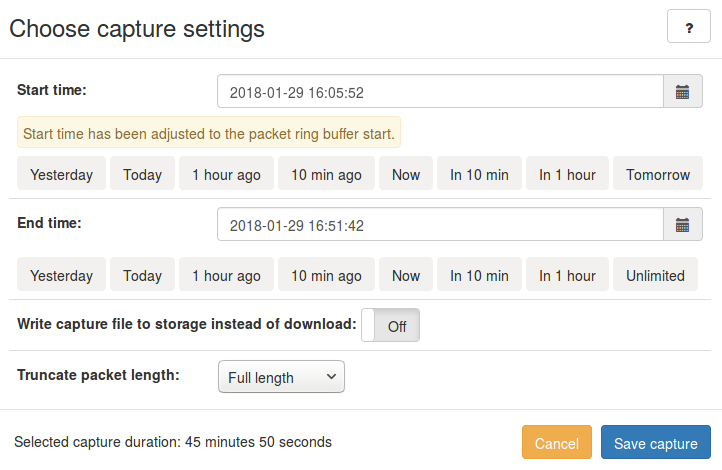Image resolution: width=722 pixels, height=470 pixels.
Task: Toggle write capture file to storage switch
Action: click(390, 325)
